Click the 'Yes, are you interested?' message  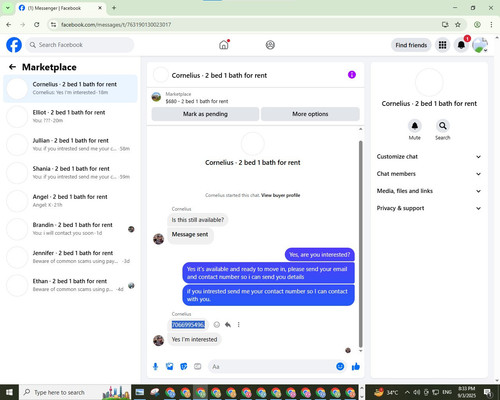320,255
